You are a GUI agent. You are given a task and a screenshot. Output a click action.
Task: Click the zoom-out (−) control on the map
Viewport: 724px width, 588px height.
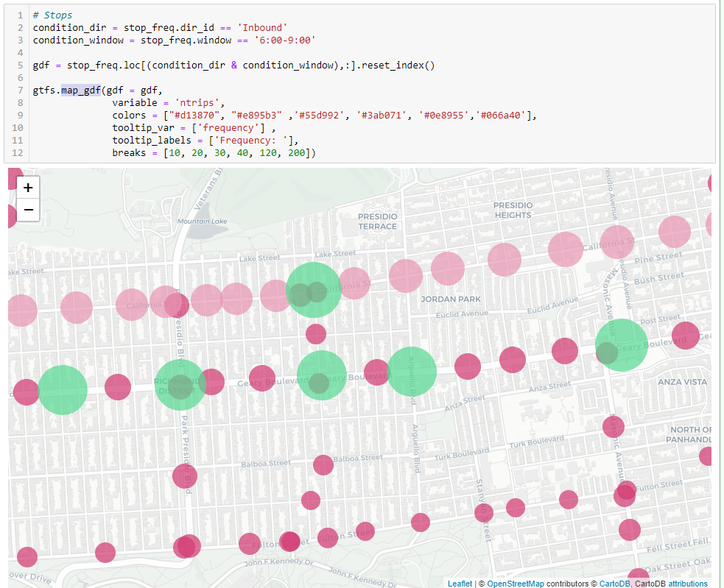point(27,210)
